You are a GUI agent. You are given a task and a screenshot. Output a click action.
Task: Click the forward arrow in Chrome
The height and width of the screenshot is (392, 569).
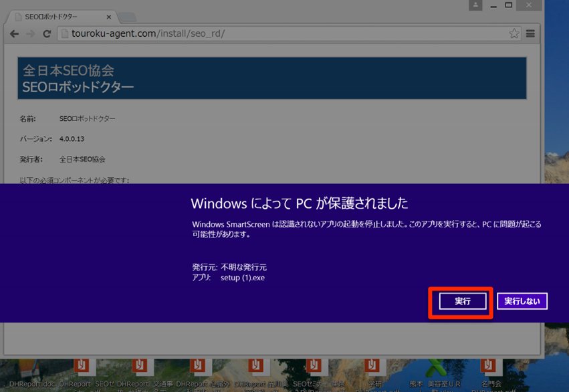pos(31,33)
